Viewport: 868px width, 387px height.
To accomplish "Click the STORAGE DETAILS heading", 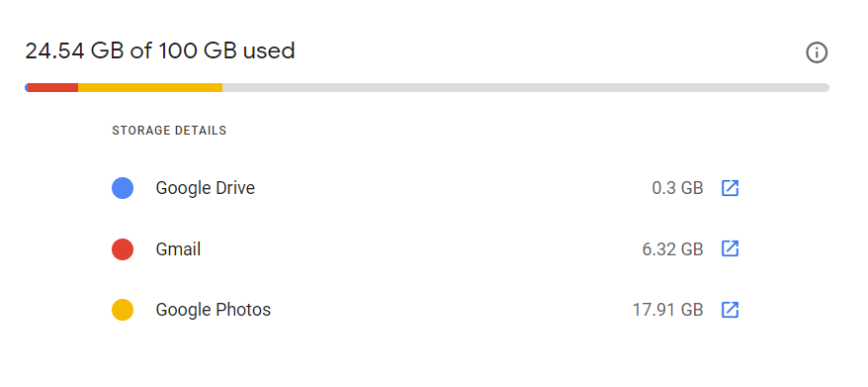I will [169, 131].
